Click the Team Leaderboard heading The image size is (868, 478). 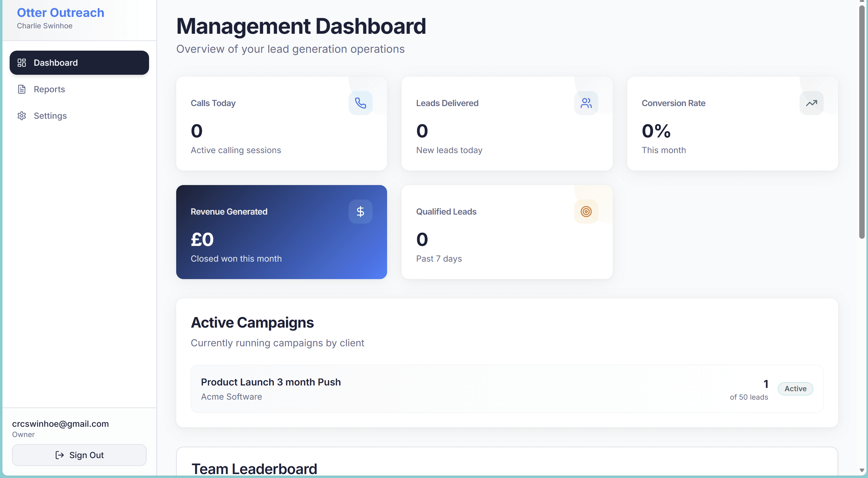[x=254, y=469]
